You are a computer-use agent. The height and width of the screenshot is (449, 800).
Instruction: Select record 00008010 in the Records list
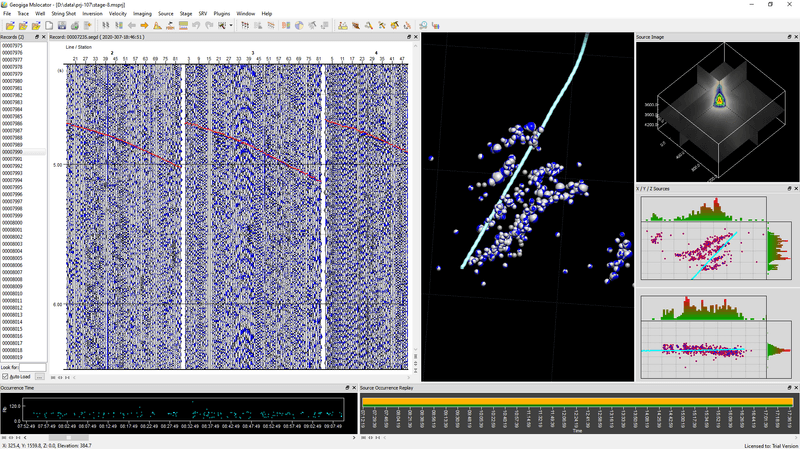[13, 293]
